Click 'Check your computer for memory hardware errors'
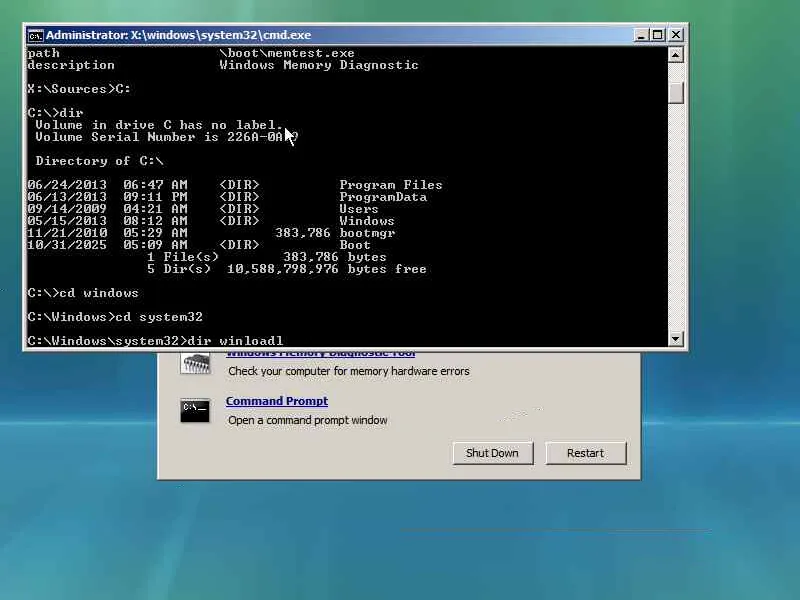The height and width of the screenshot is (600, 800). point(349,371)
